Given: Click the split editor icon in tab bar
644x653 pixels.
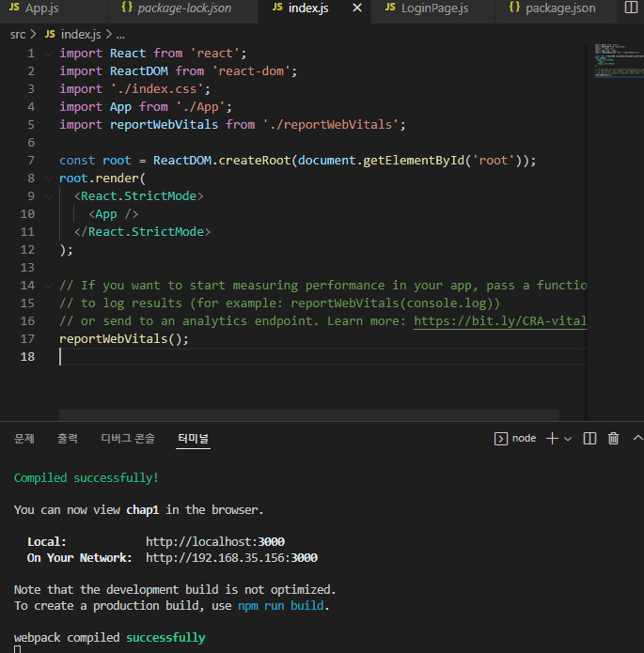Looking at the screenshot, I should [630, 8].
